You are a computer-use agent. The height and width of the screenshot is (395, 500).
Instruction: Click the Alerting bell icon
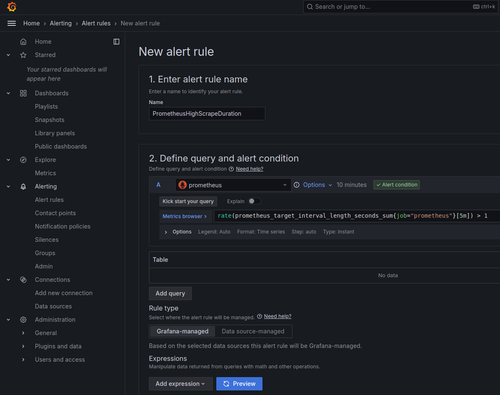pyautogui.click(x=23, y=187)
